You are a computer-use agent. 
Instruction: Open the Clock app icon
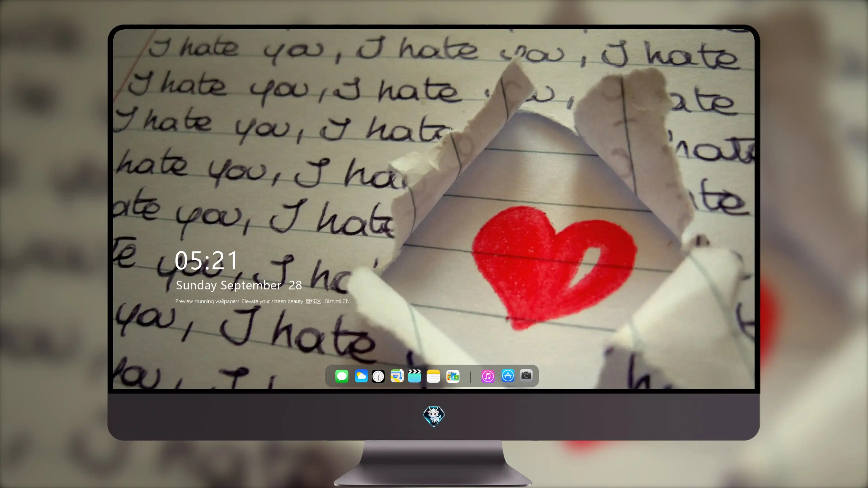point(378,376)
